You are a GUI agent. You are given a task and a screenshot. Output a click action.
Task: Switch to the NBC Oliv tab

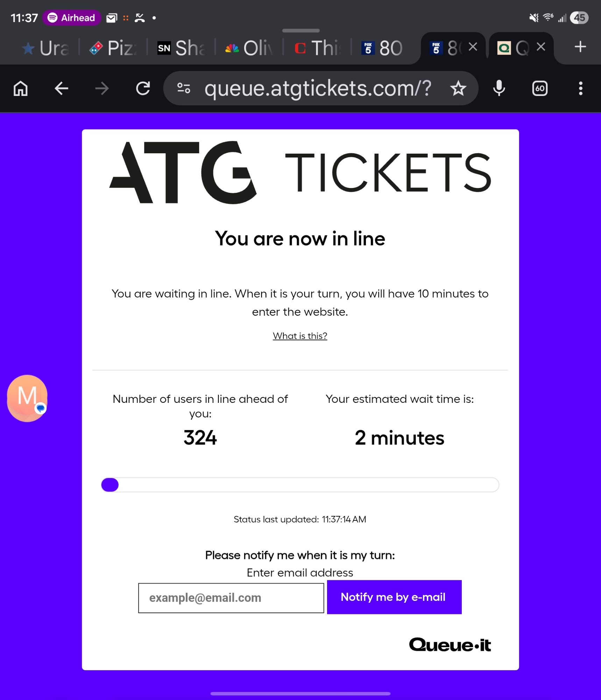point(249,48)
